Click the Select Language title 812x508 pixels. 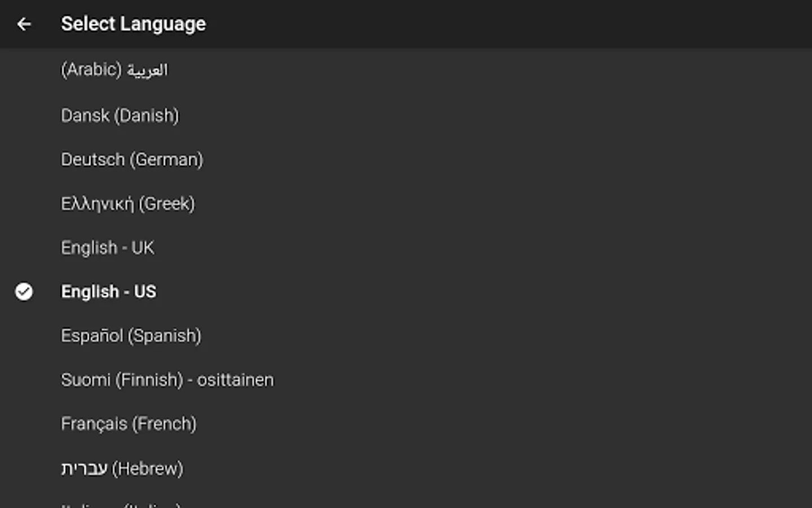(133, 24)
